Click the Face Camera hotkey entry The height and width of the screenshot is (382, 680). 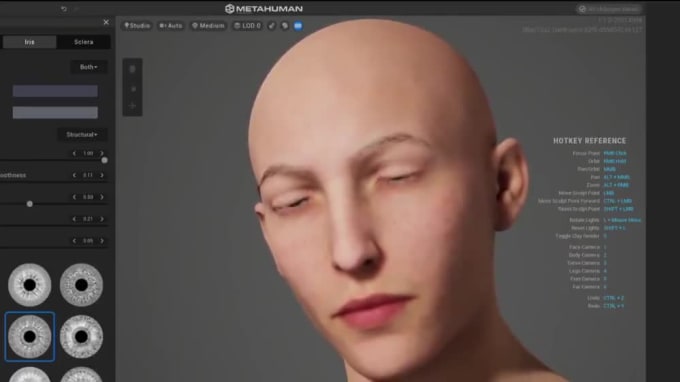click(588, 247)
